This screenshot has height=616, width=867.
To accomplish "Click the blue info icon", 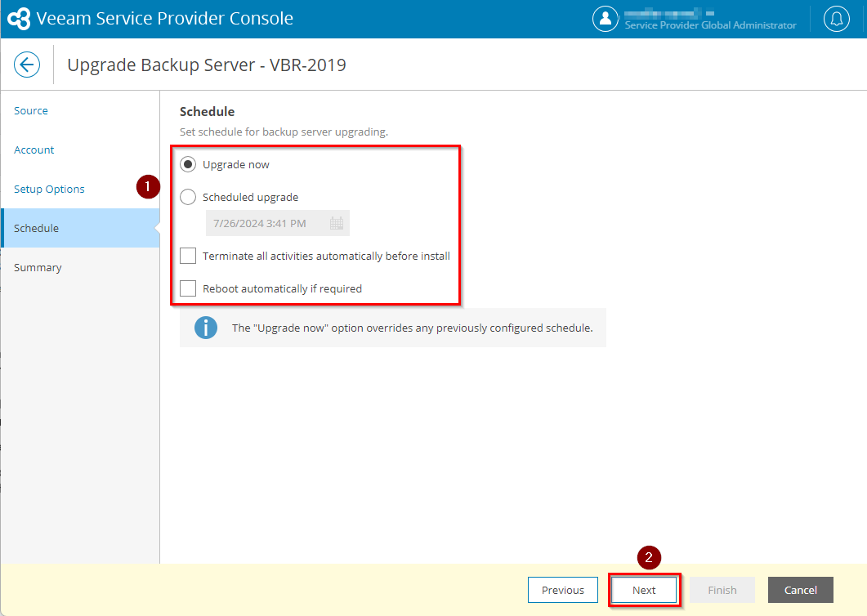I will click(x=206, y=328).
